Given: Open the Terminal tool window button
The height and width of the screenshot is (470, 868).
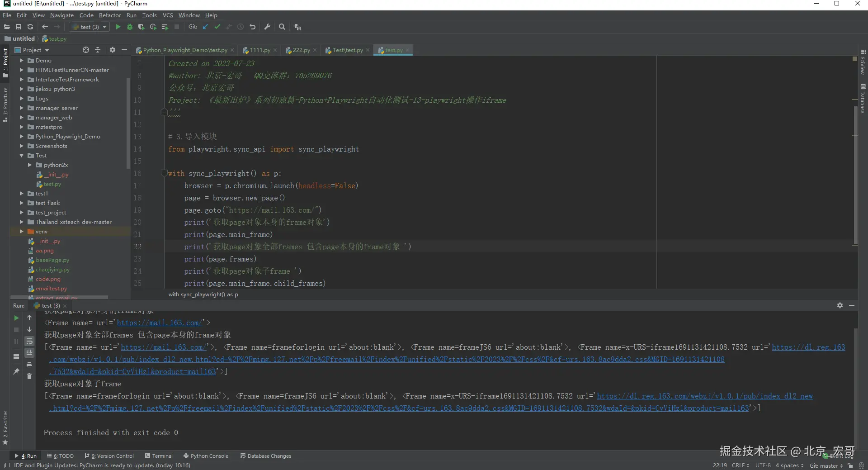Looking at the screenshot, I should pos(159,456).
